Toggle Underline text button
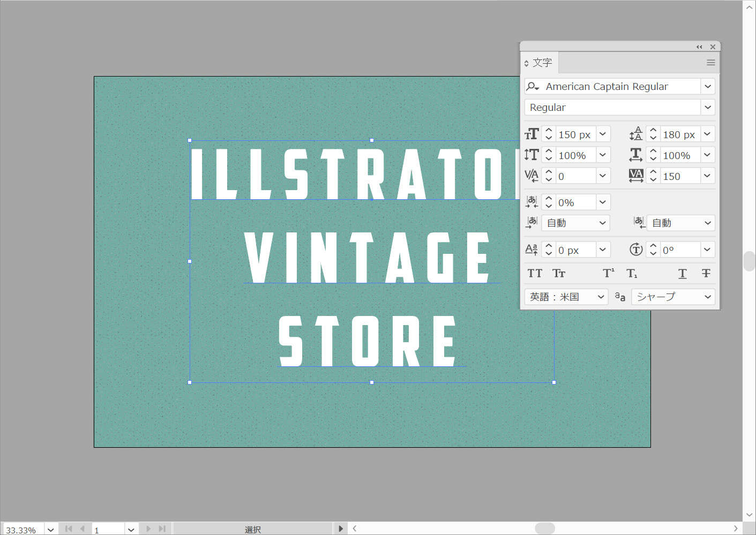756x535 pixels. 682,274
